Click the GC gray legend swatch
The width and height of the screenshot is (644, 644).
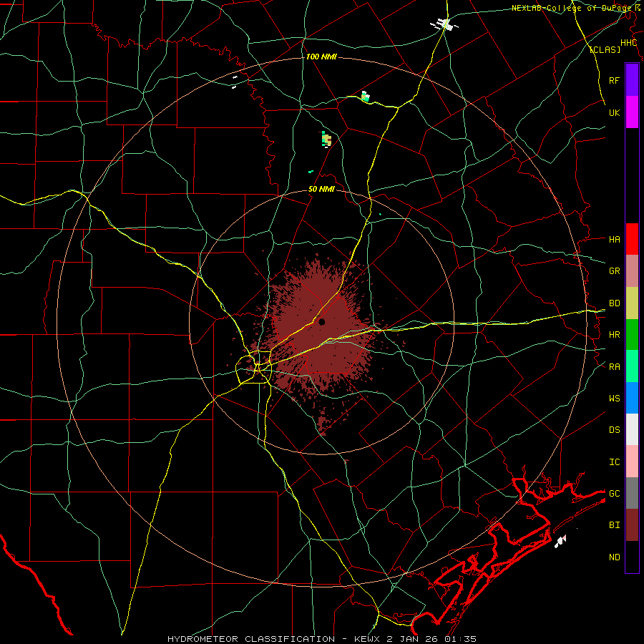(632, 493)
